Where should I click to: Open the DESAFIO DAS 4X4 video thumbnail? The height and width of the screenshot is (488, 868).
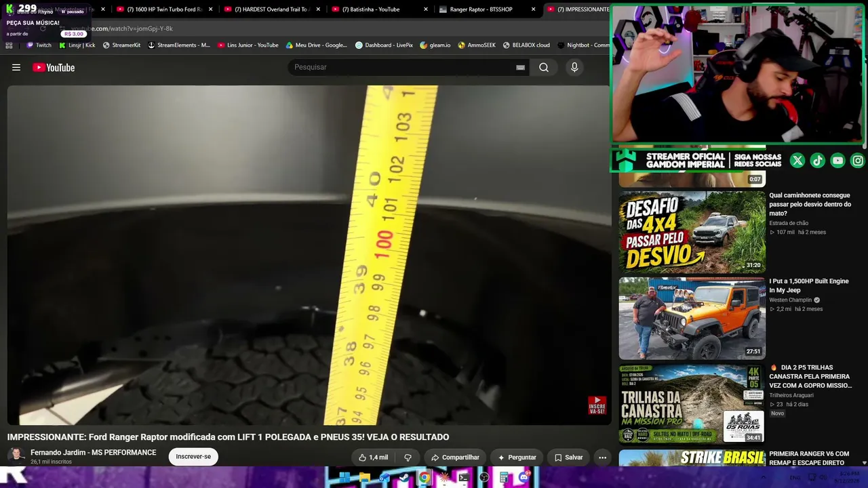point(692,232)
